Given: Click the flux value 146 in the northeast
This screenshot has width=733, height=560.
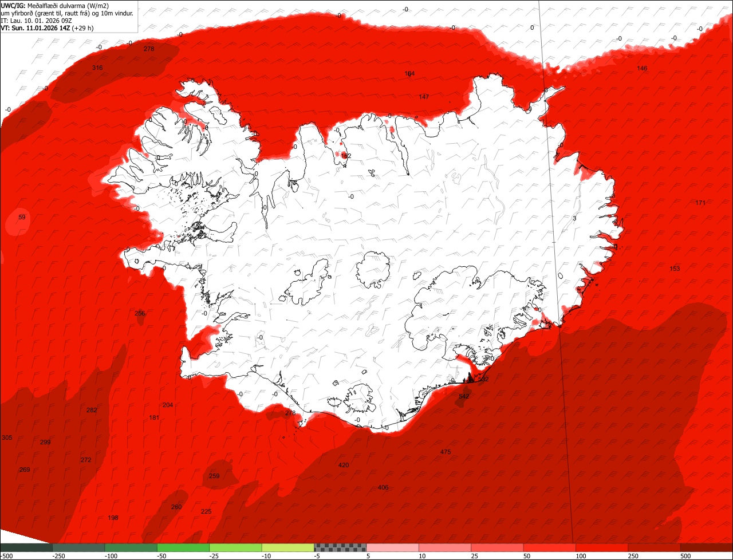Looking at the screenshot, I should coord(642,68).
